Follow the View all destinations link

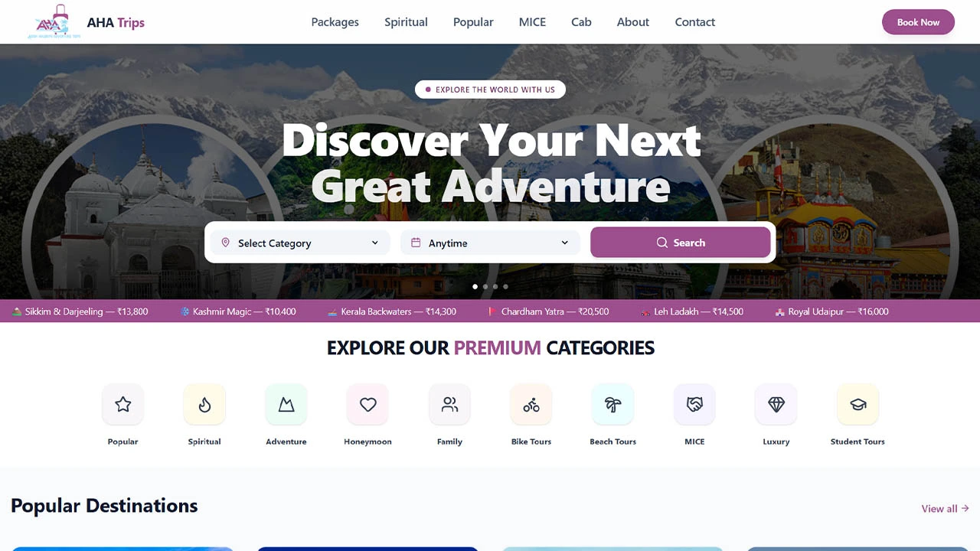(x=946, y=508)
